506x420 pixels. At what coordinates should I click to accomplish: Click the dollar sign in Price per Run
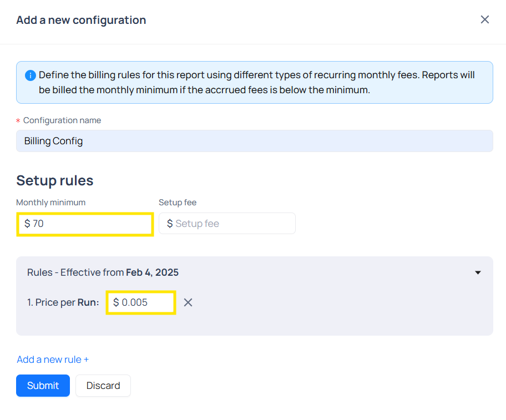(x=116, y=302)
